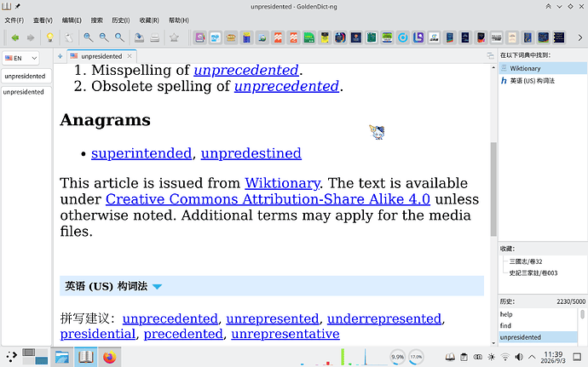Print the current article

click(155, 37)
